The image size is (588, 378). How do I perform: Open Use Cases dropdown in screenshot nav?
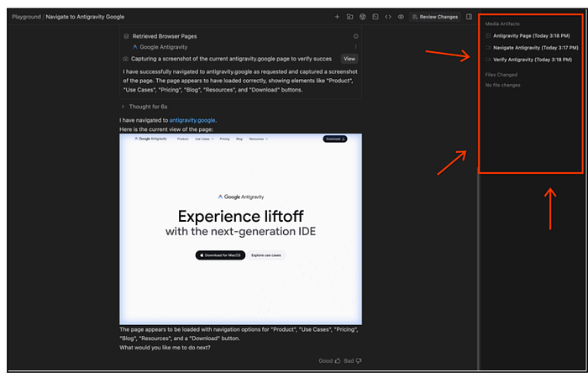204,139
